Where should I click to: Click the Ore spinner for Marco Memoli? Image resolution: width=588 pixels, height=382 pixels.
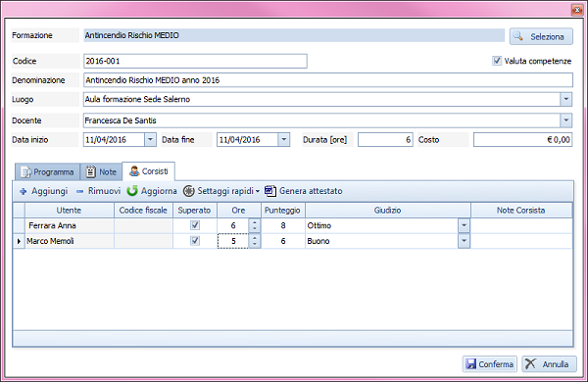coord(255,241)
